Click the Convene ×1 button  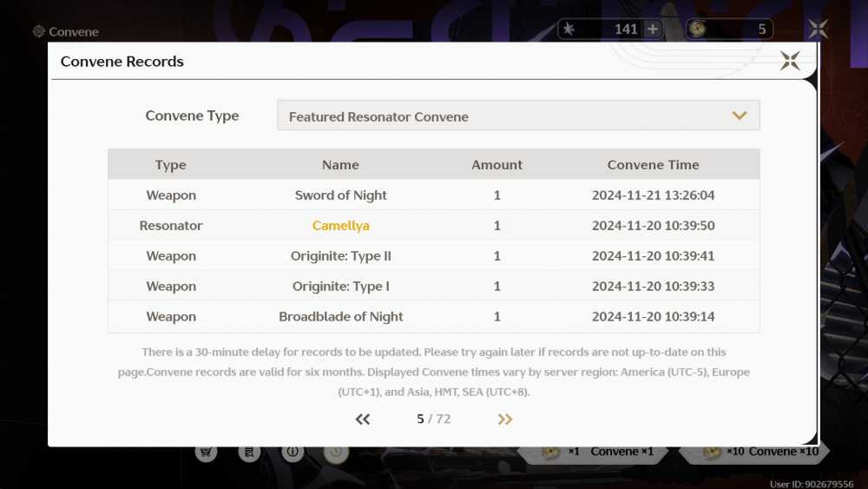(x=591, y=452)
